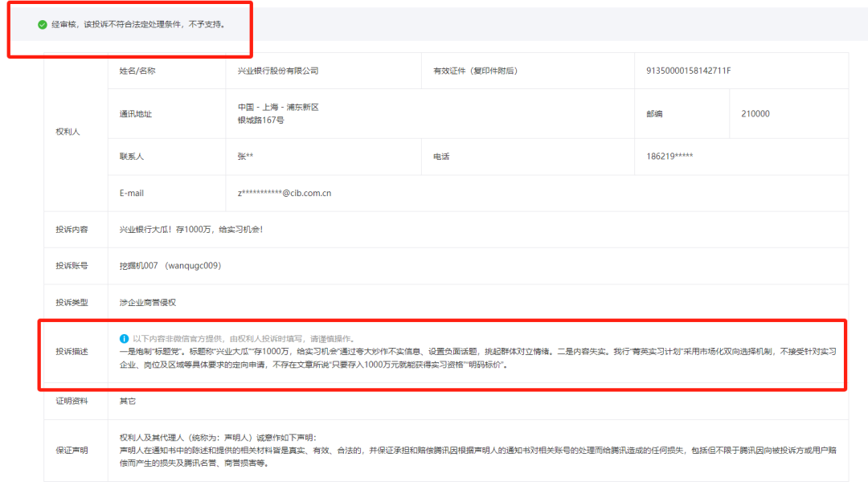Click the declaration line 权利人及其代理人
Screen dimensions: 868x494
[218, 438]
